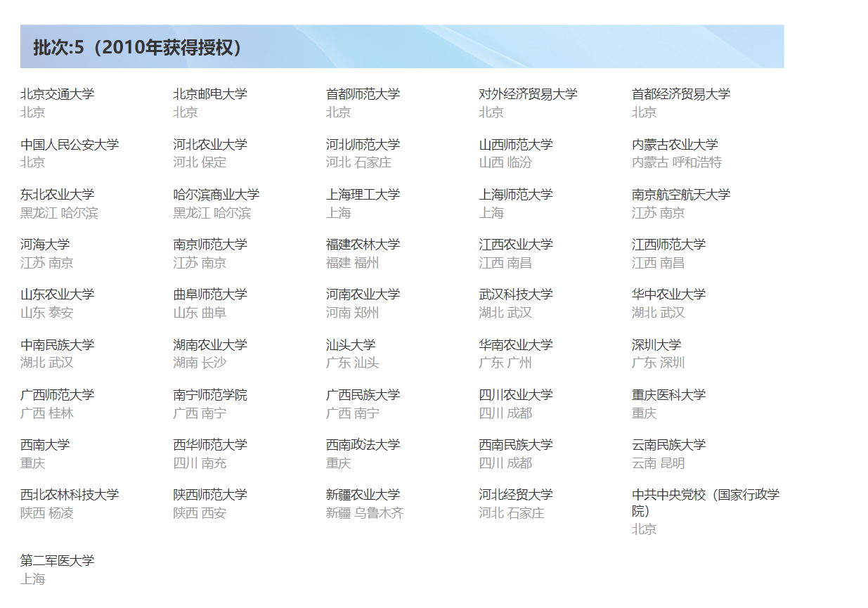
Task: Click 西南政法大学
Action: click(x=364, y=444)
